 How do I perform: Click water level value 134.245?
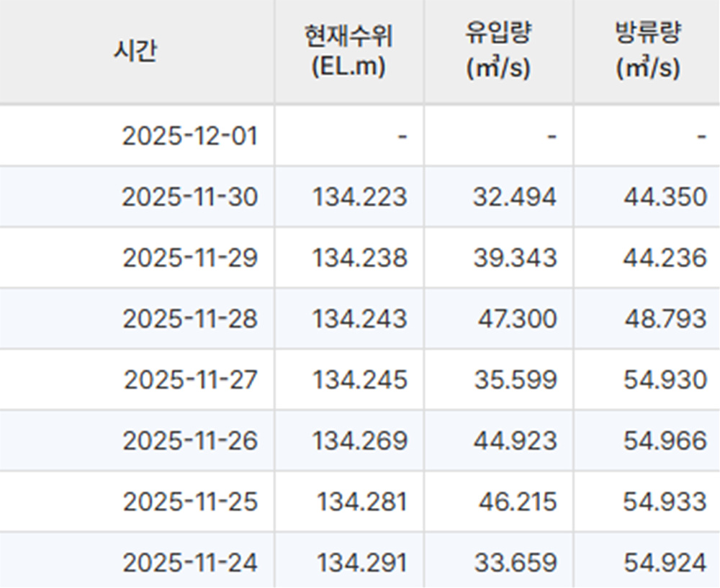(359, 379)
